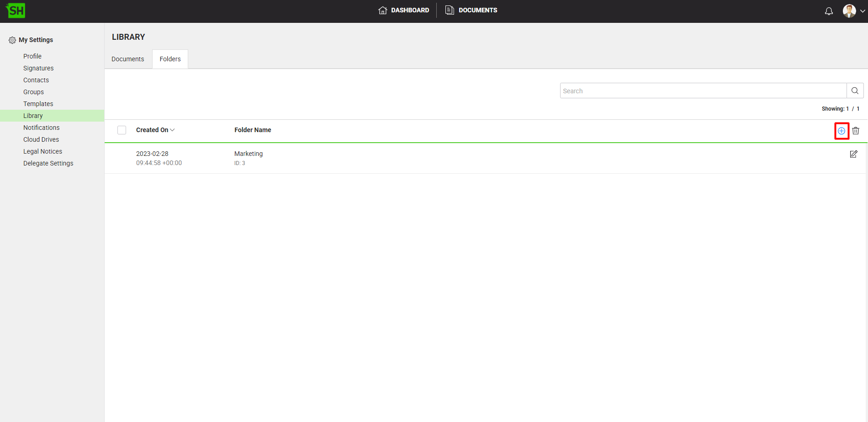
Task: Focus the Search input field
Action: coord(703,91)
